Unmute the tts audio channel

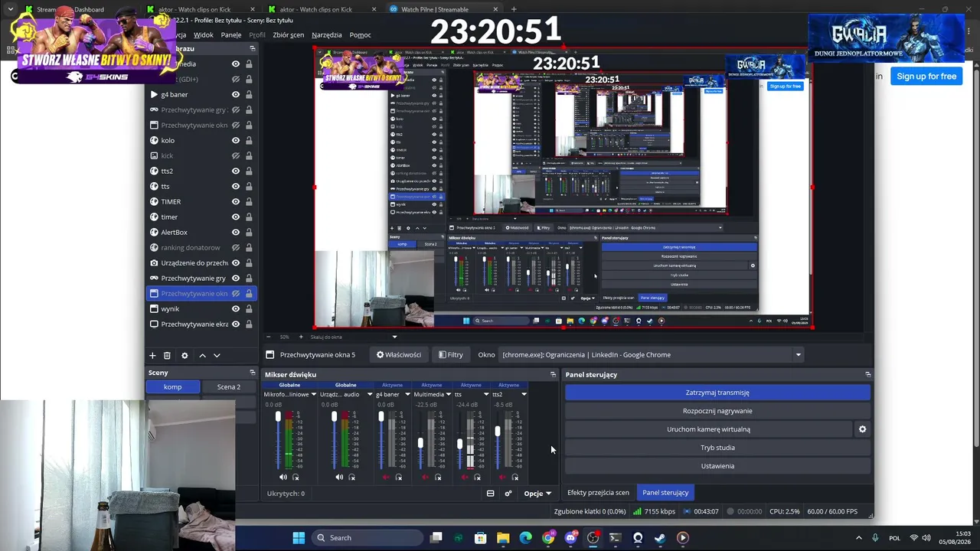(465, 478)
